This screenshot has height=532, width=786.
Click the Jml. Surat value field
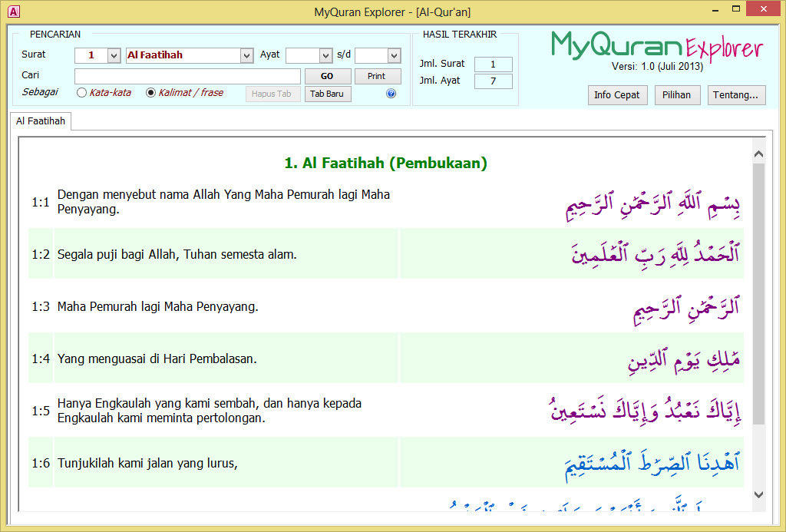[494, 64]
